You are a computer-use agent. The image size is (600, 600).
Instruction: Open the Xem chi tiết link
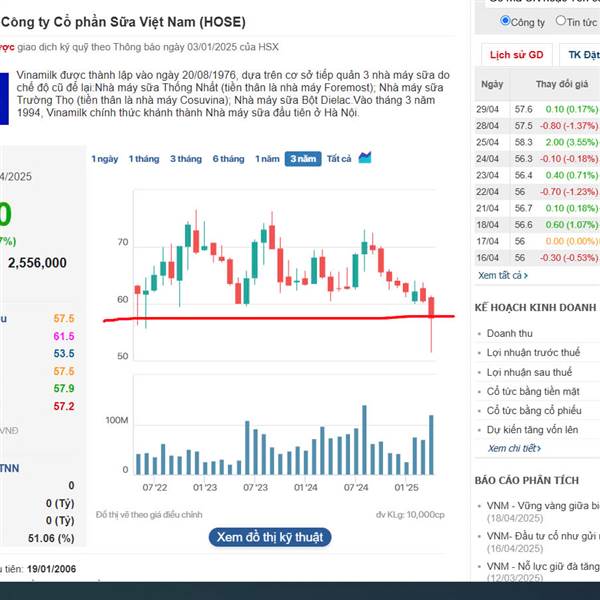click(x=514, y=448)
